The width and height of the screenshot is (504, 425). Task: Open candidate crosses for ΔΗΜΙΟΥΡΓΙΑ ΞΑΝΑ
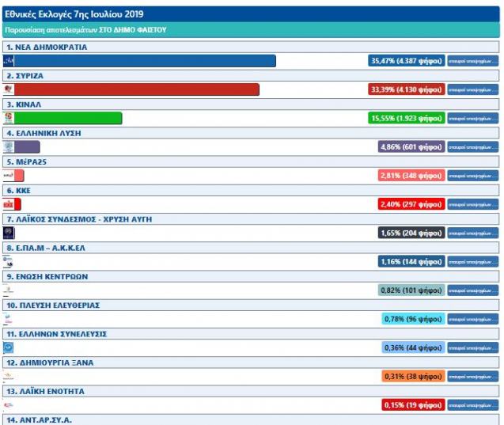pyautogui.click(x=473, y=377)
